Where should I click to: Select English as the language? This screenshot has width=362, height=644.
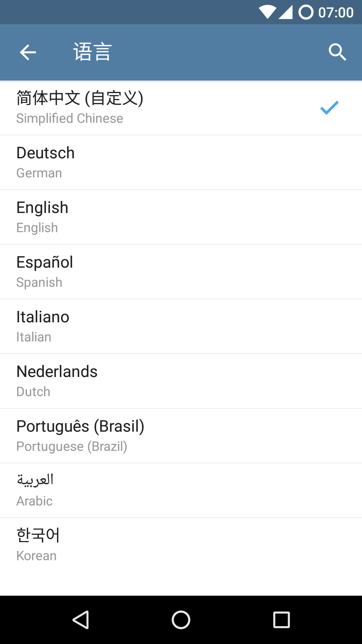point(181,217)
